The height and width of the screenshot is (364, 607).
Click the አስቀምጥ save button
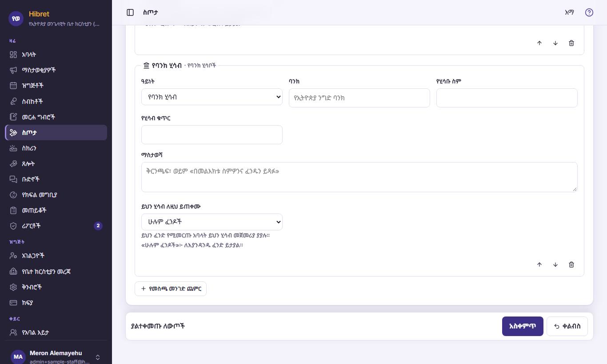pyautogui.click(x=523, y=326)
